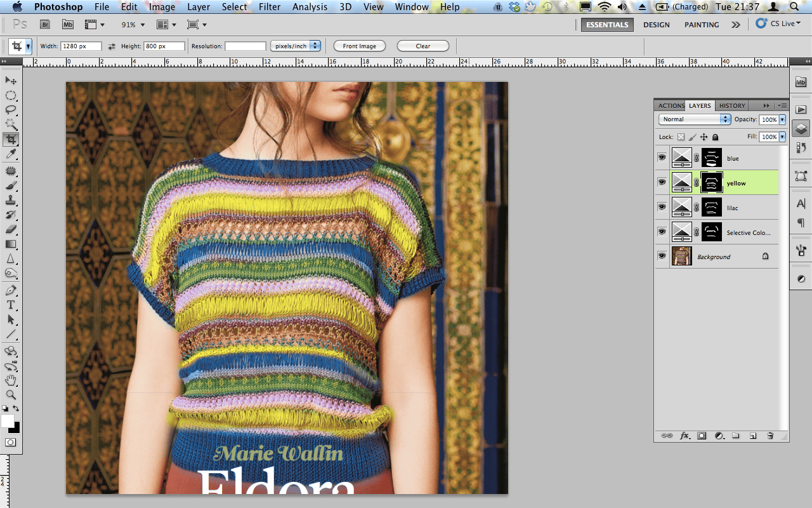Toggle lock position
The image size is (812, 508).
[704, 137]
